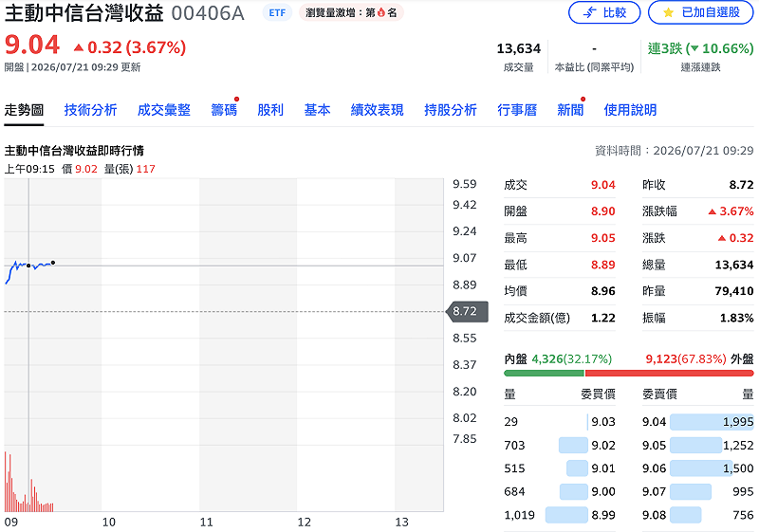759x532 pixels.
Task: Click the 委買價 9.03 cell
Action: pos(603,422)
